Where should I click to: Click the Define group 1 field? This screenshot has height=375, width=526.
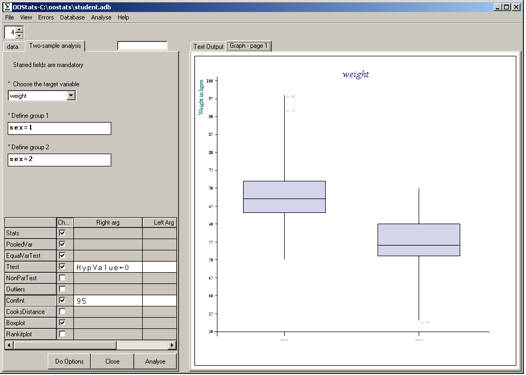click(59, 128)
